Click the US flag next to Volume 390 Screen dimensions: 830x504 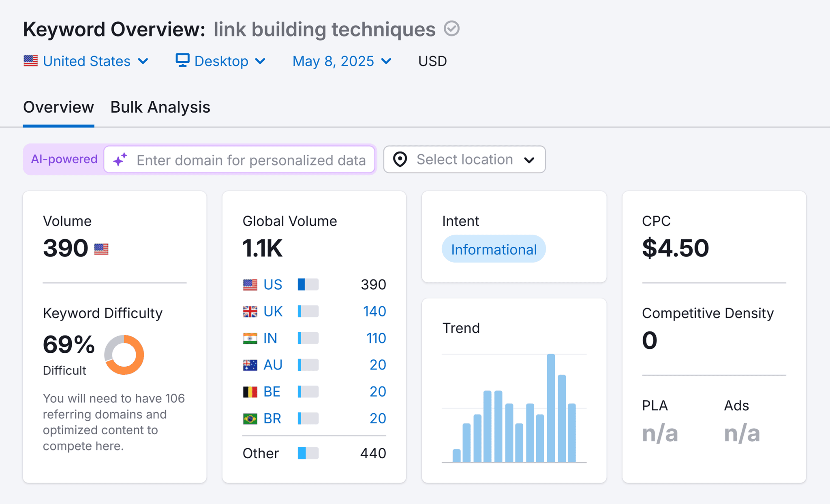(101, 248)
